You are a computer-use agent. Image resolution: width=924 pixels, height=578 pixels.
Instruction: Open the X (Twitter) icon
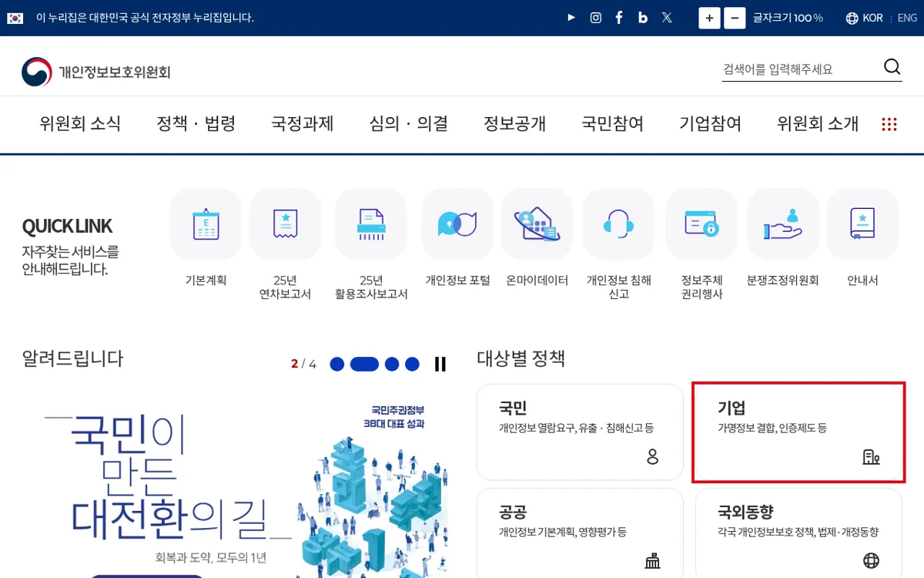667,18
